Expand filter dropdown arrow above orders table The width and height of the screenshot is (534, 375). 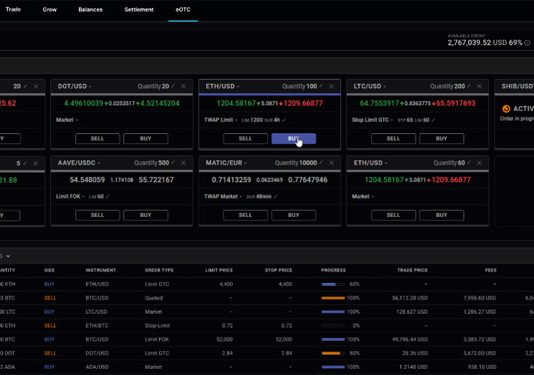tap(8, 256)
